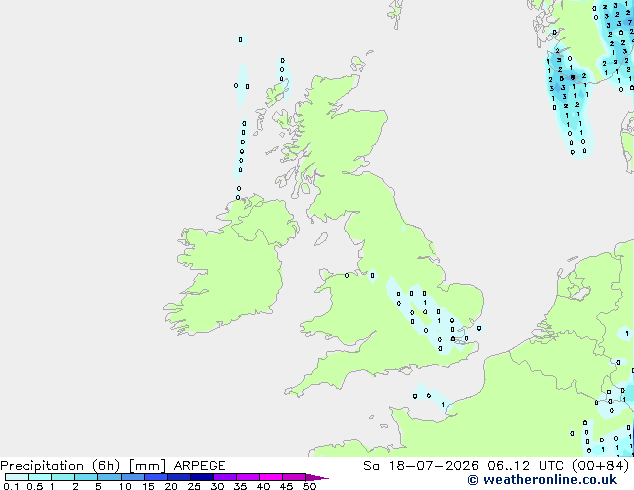
Task: Click the '25' legend scale label
Action: coord(194,486)
